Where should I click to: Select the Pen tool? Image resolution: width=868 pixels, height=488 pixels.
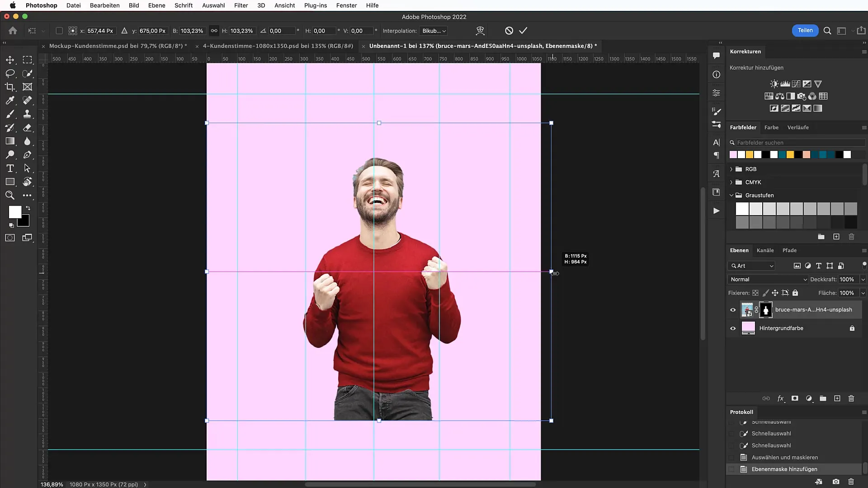click(x=28, y=155)
